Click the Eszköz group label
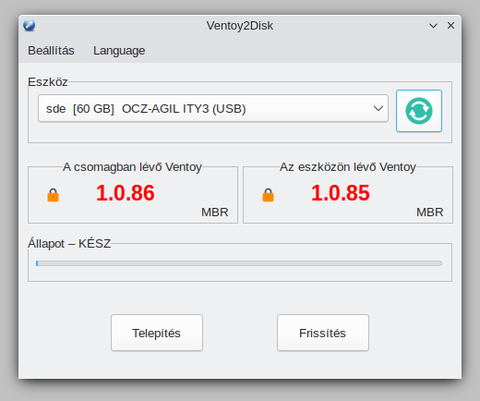The image size is (480, 401). coord(48,82)
